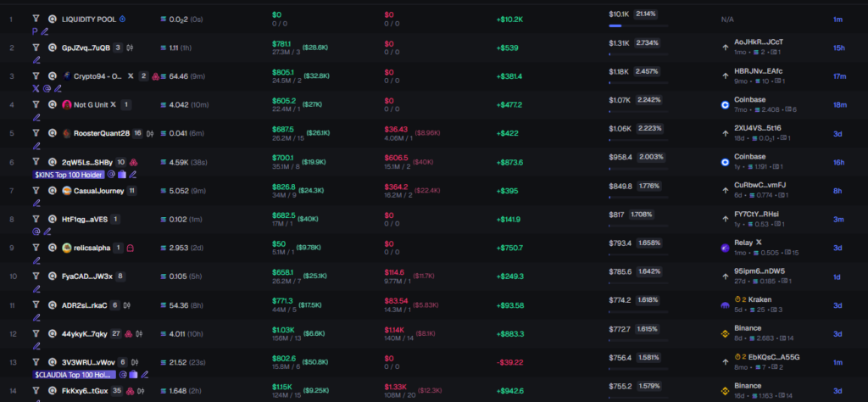868x402 pixels.
Task: Click the $1.14K sold amount
Action: click(x=393, y=328)
